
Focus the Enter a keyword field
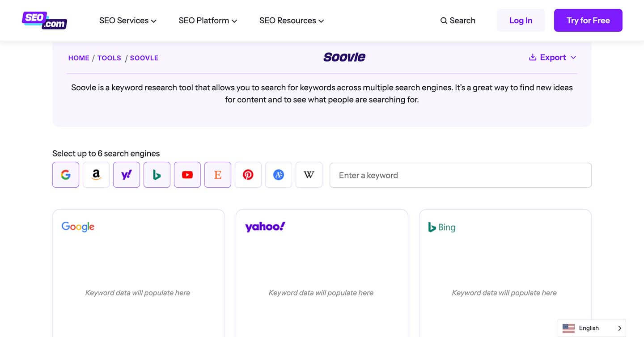(x=461, y=175)
